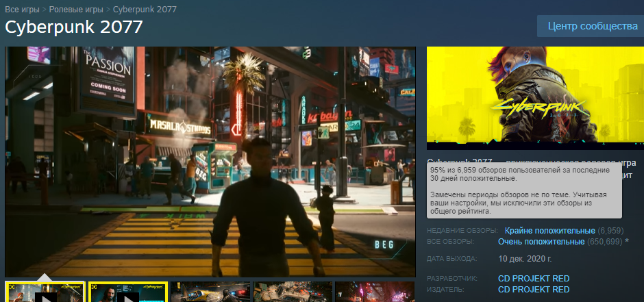The height and width of the screenshot is (302, 644).
Task: Click the large Cyberpunk 2077 page title
Action: (x=74, y=27)
